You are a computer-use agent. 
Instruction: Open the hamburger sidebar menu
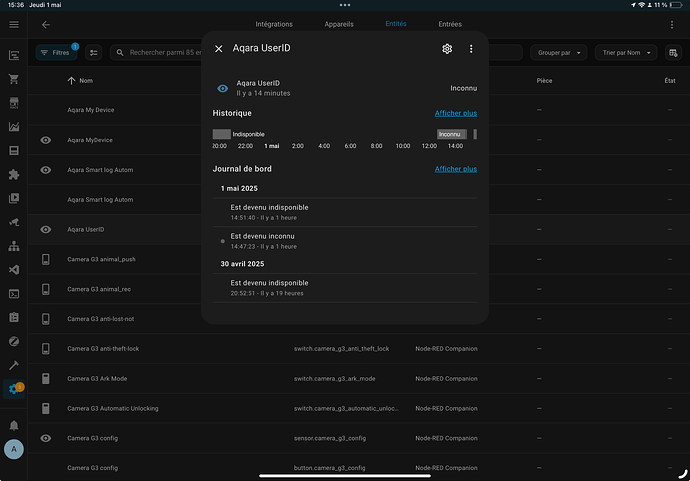point(14,25)
